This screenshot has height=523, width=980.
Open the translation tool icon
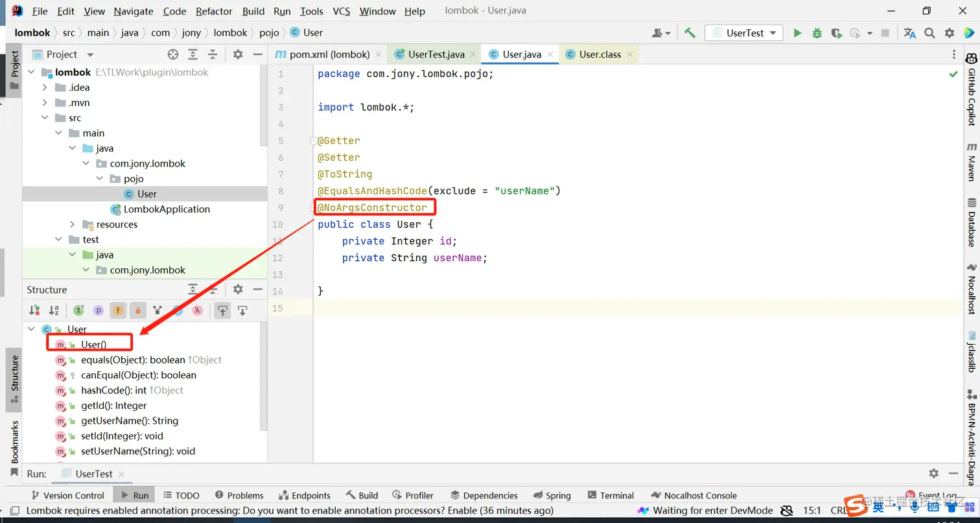pyautogui.click(x=910, y=33)
